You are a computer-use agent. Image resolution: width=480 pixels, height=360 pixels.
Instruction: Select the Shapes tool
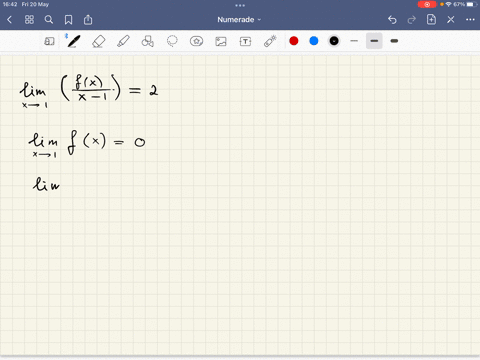coord(148,41)
